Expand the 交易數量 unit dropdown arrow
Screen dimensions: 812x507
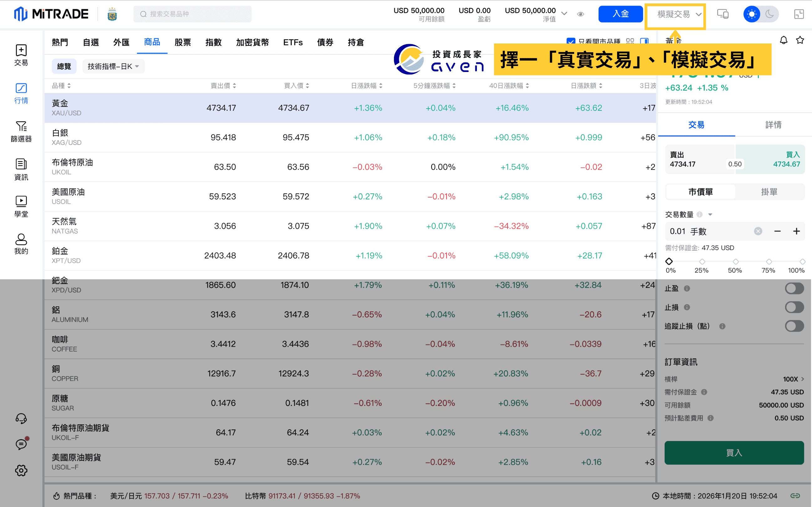click(710, 214)
